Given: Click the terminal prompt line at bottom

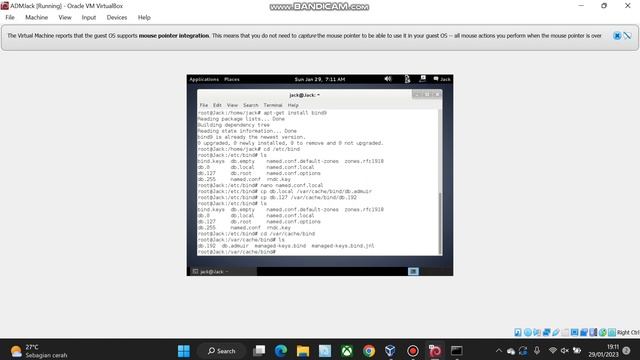Looking at the screenshot, I should (237, 252).
